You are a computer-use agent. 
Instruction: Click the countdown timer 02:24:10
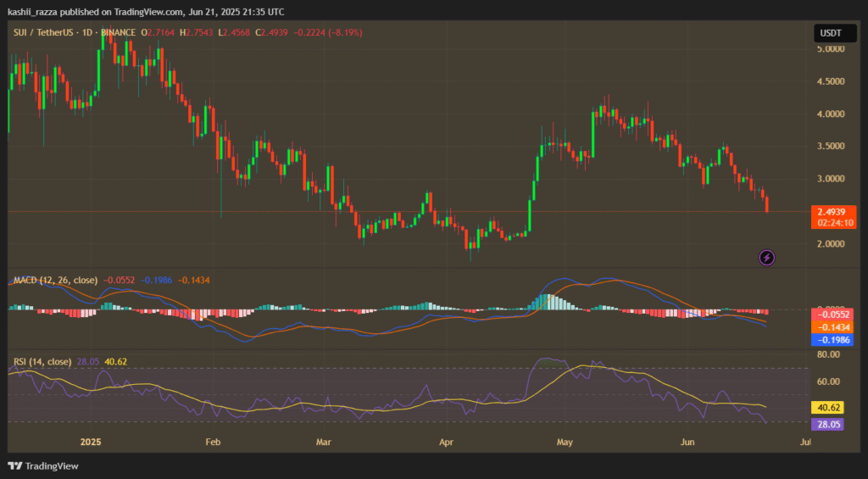click(834, 223)
